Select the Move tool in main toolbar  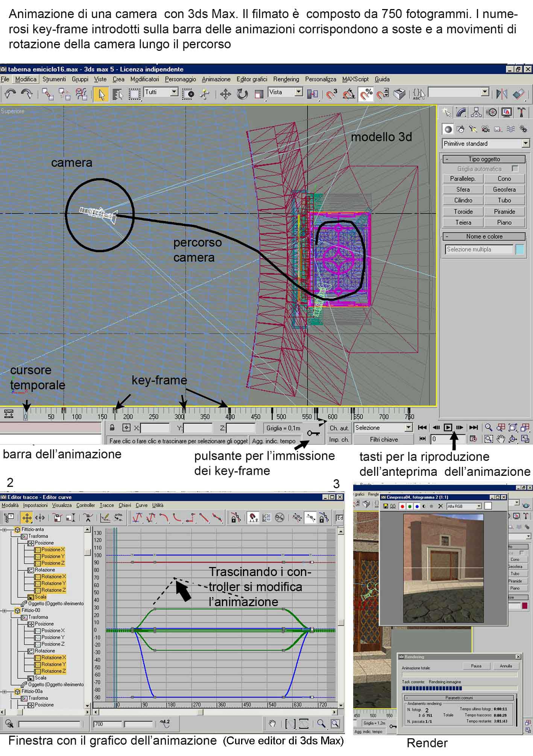click(225, 94)
